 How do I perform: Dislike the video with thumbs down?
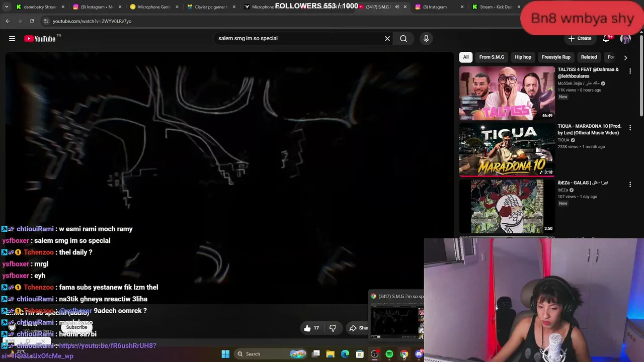(x=333, y=328)
